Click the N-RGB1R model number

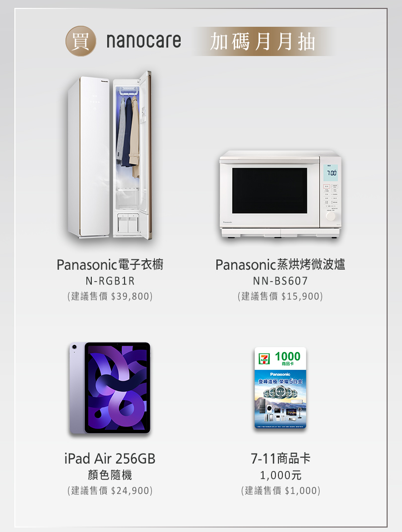[110, 281]
